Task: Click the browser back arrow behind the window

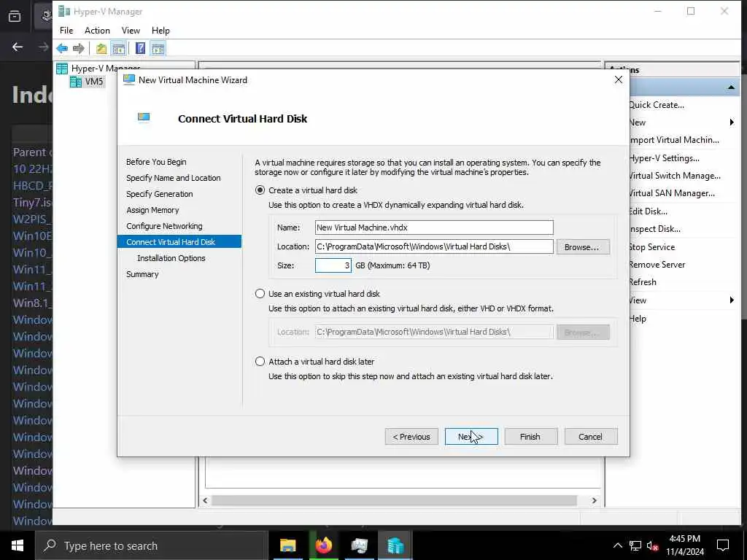Action: click(x=18, y=47)
